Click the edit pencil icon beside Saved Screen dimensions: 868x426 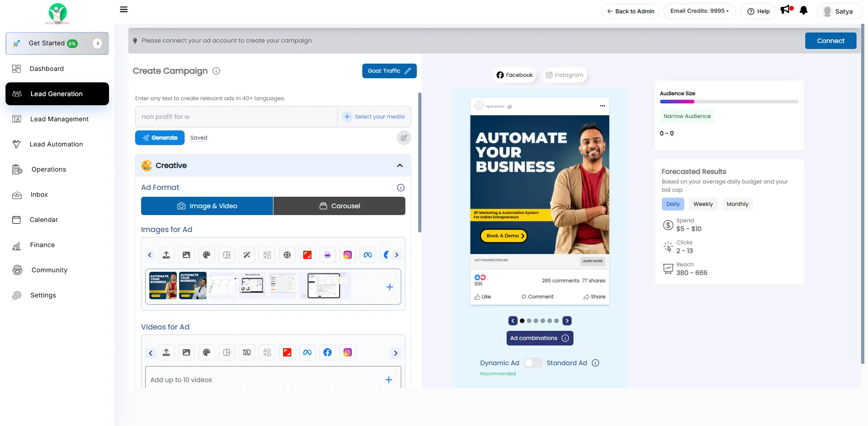404,138
